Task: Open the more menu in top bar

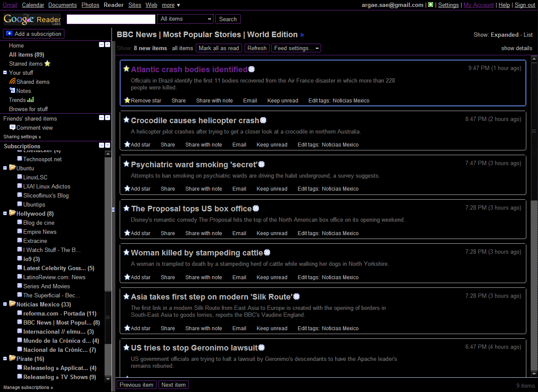Action: click(171, 5)
